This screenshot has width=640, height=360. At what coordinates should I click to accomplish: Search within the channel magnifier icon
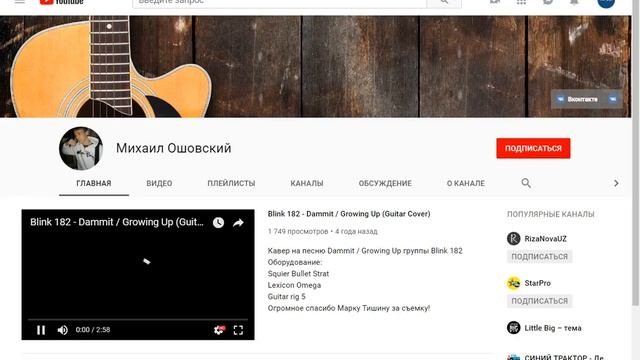[x=526, y=183]
